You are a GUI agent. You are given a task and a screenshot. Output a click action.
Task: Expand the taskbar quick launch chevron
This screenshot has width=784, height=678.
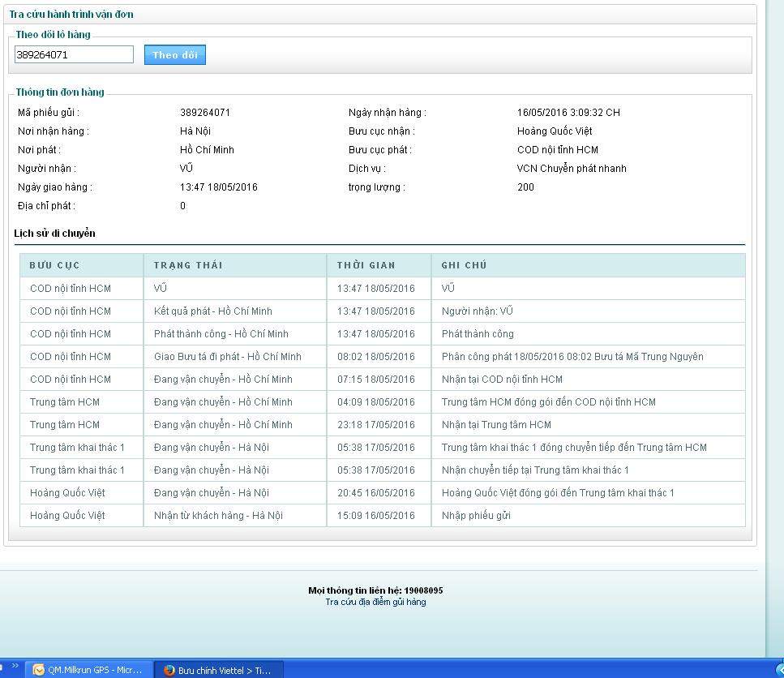15,666
